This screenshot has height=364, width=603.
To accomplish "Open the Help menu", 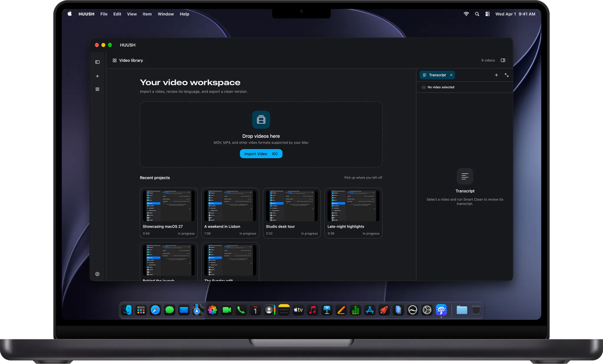I will click(185, 14).
